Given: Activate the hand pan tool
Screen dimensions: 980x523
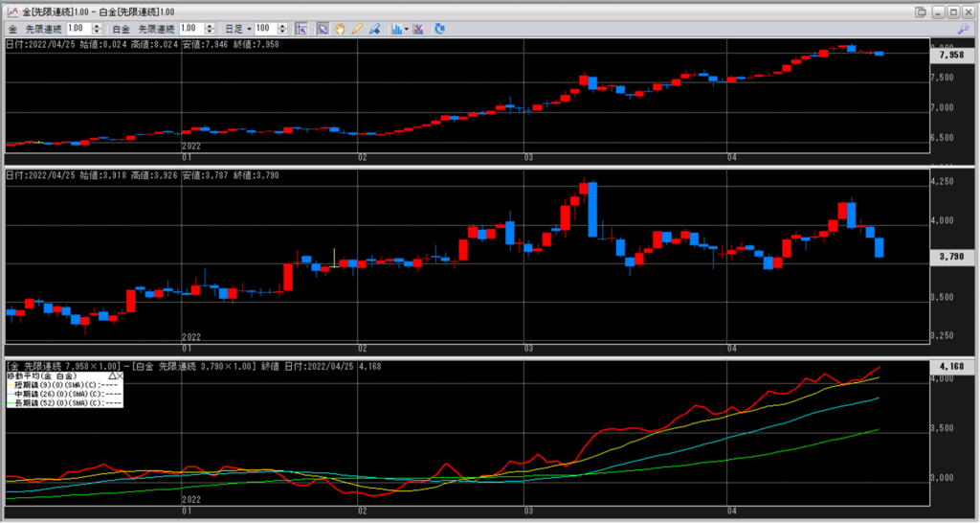Looking at the screenshot, I should (x=340, y=29).
